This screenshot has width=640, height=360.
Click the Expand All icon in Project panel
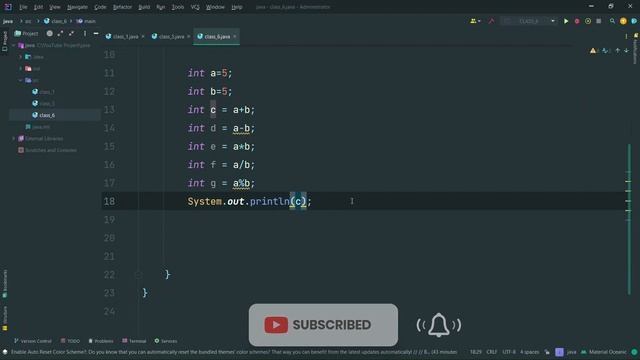click(x=60, y=33)
